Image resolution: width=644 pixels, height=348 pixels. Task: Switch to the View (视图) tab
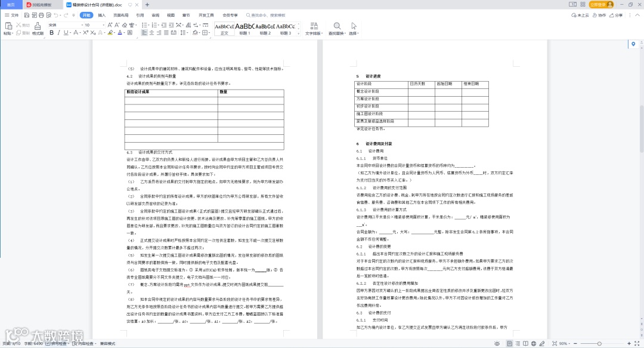[171, 15]
